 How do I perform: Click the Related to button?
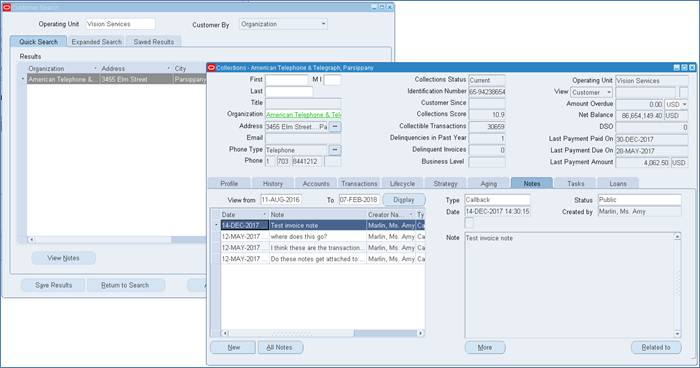pos(656,347)
